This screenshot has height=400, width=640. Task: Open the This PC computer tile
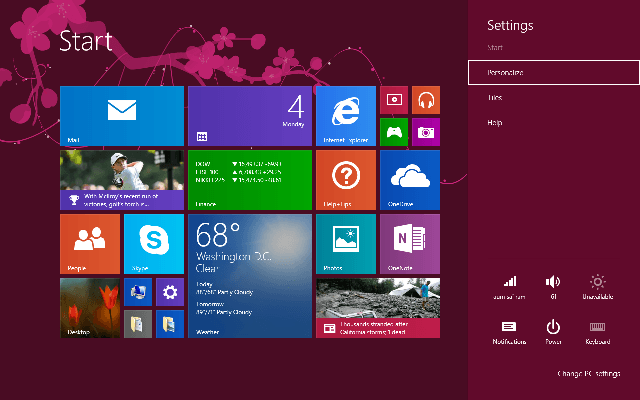click(x=138, y=292)
